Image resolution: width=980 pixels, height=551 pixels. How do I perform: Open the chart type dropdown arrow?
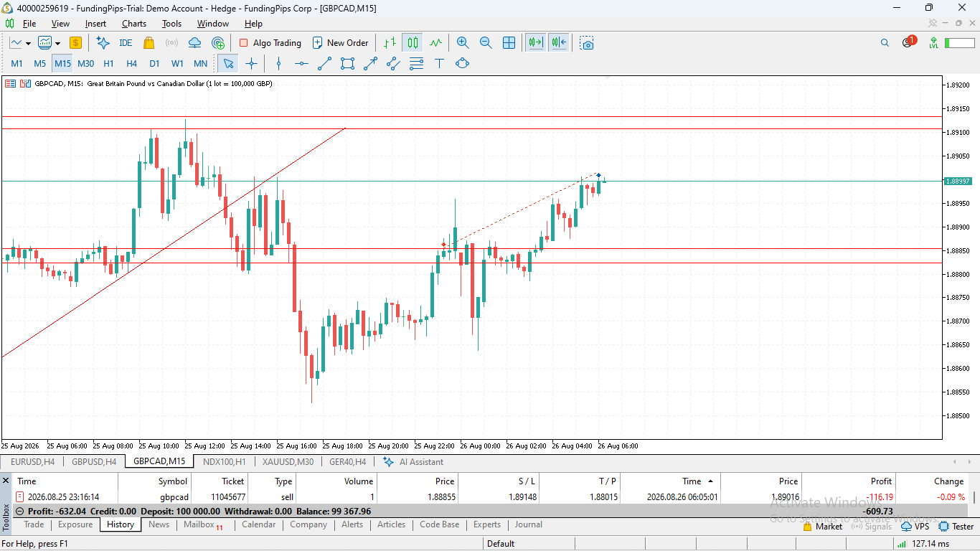[27, 43]
